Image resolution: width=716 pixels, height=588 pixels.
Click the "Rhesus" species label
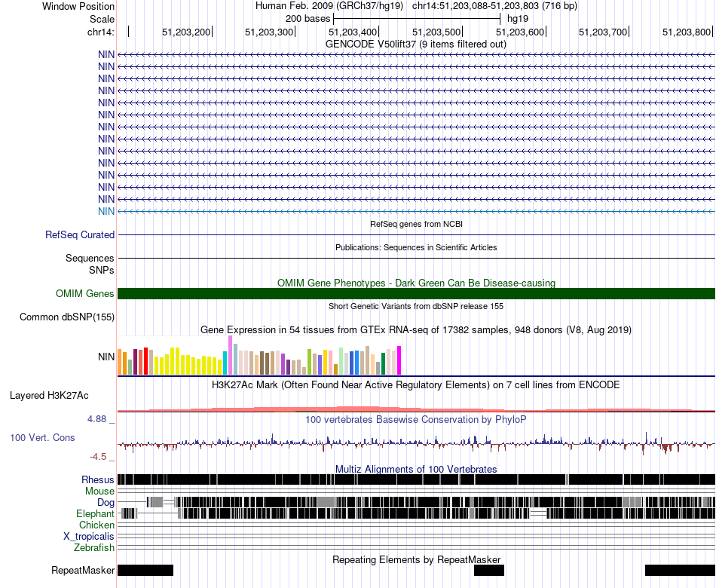pos(98,479)
